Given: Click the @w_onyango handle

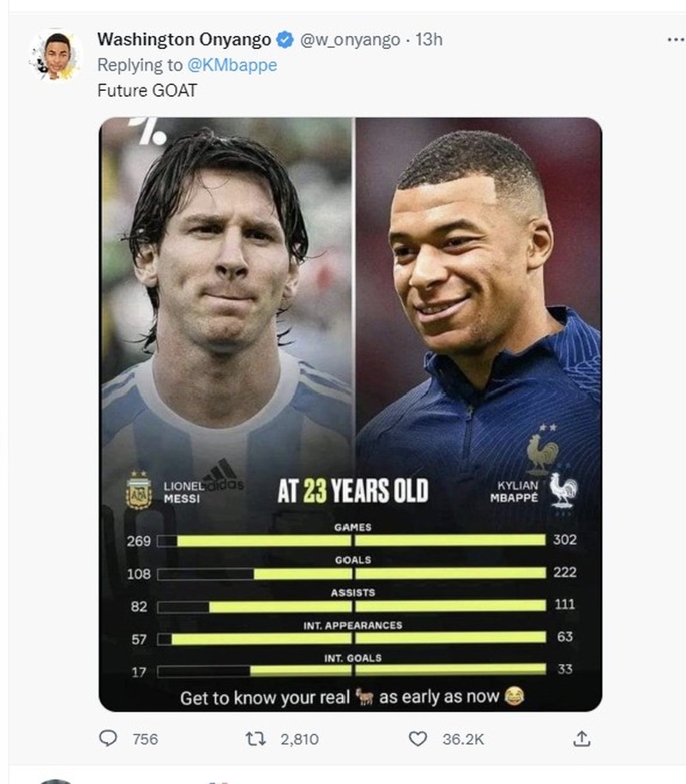Looking at the screenshot, I should click(x=349, y=38).
